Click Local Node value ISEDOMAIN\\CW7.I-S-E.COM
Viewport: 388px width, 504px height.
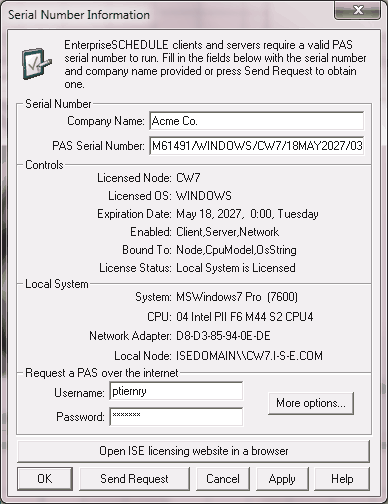249,356
